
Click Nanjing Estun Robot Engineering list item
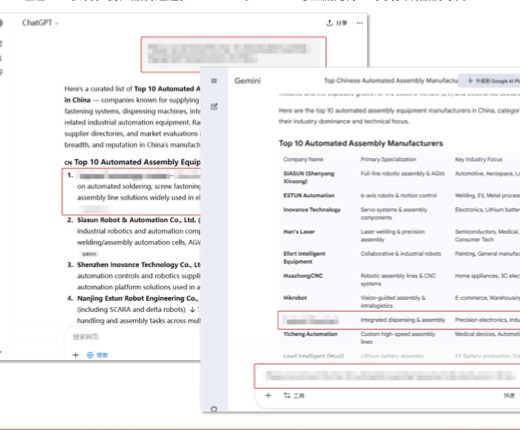pyautogui.click(x=137, y=298)
